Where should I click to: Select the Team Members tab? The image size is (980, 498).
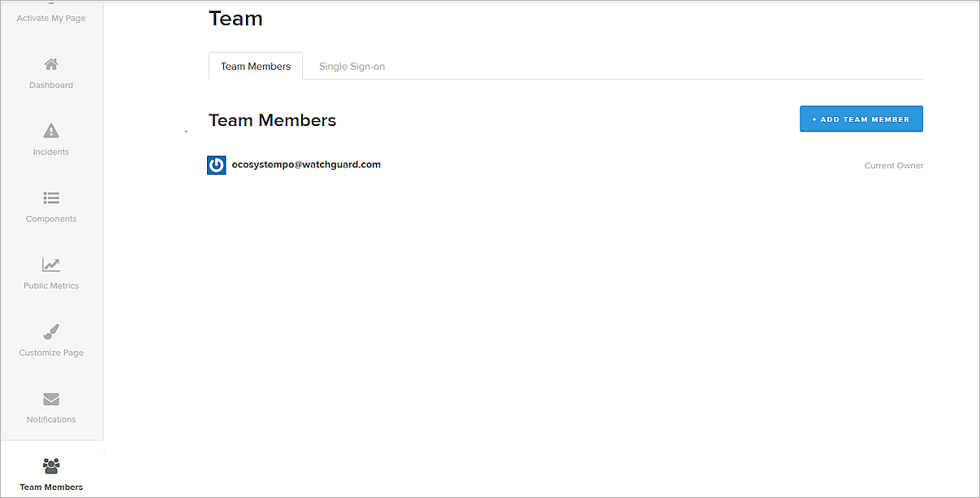click(x=256, y=67)
